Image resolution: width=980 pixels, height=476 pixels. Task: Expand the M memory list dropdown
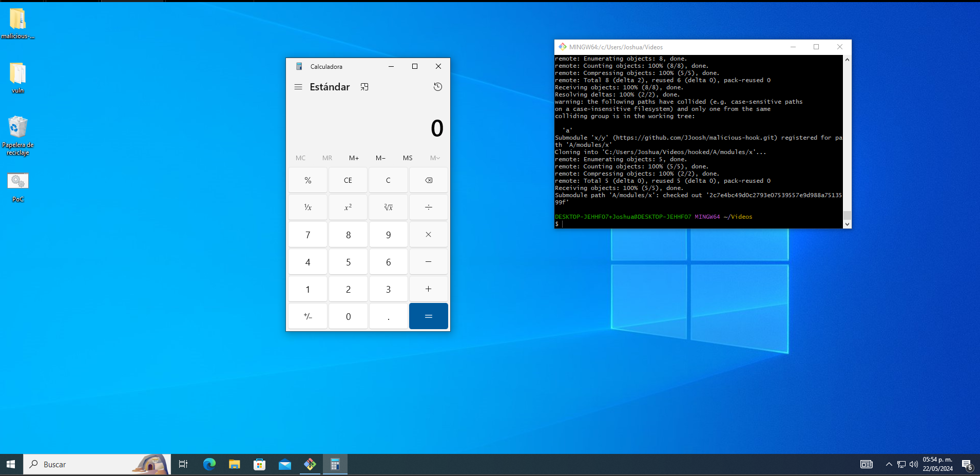(x=435, y=158)
